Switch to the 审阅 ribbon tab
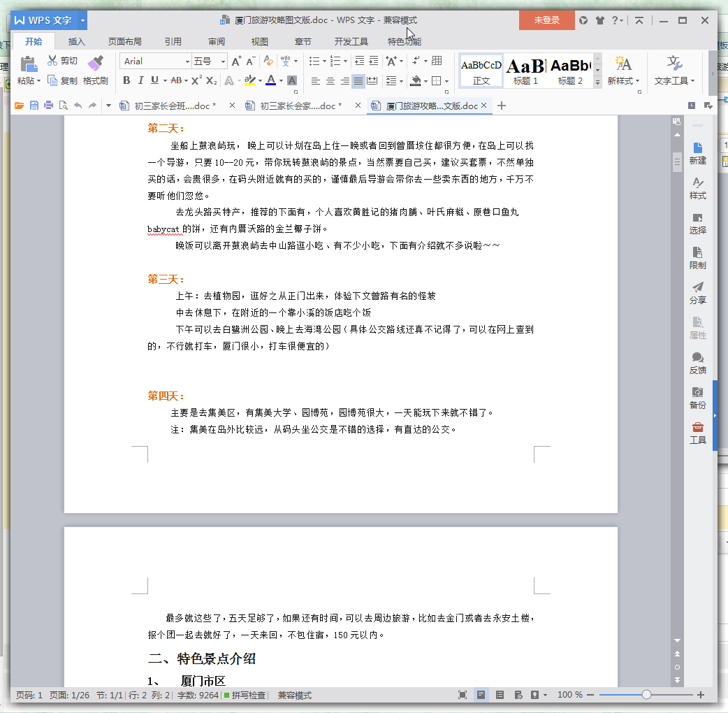 tap(217, 42)
